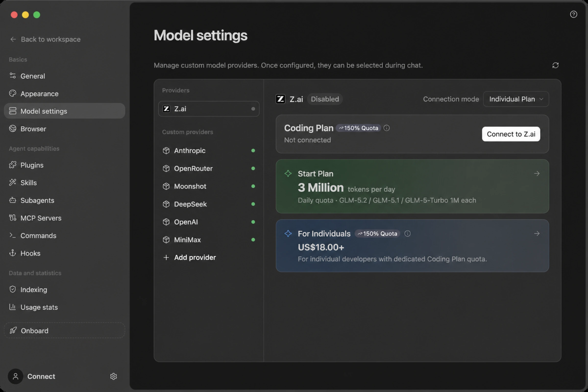Click the Disabled status badge

point(325,99)
